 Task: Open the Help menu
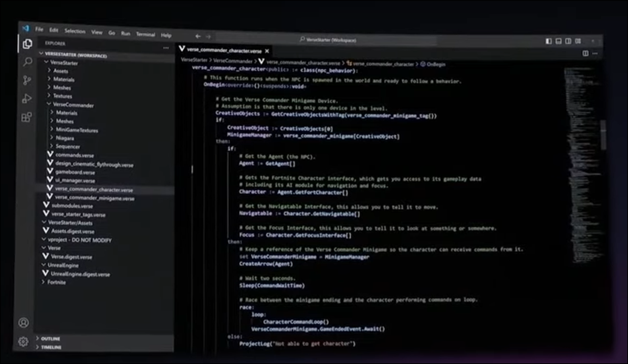coord(166,35)
